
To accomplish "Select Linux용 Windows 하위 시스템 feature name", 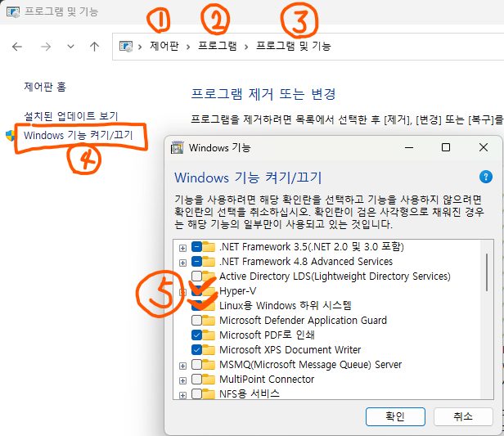I will pos(286,306).
